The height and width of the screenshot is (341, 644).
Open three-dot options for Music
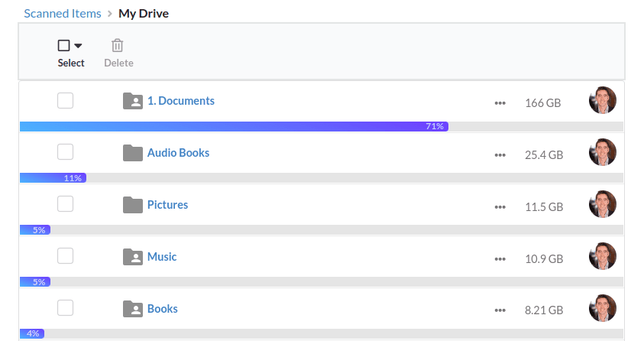tap(500, 259)
